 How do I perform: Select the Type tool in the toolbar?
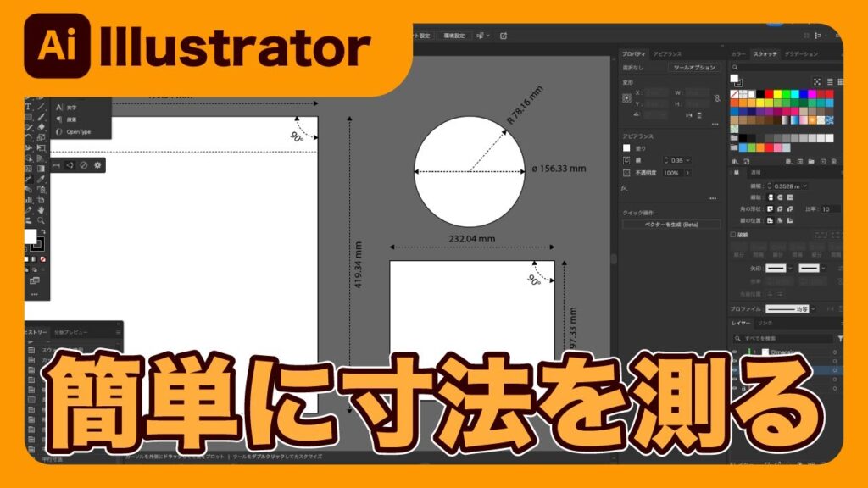[x=29, y=107]
